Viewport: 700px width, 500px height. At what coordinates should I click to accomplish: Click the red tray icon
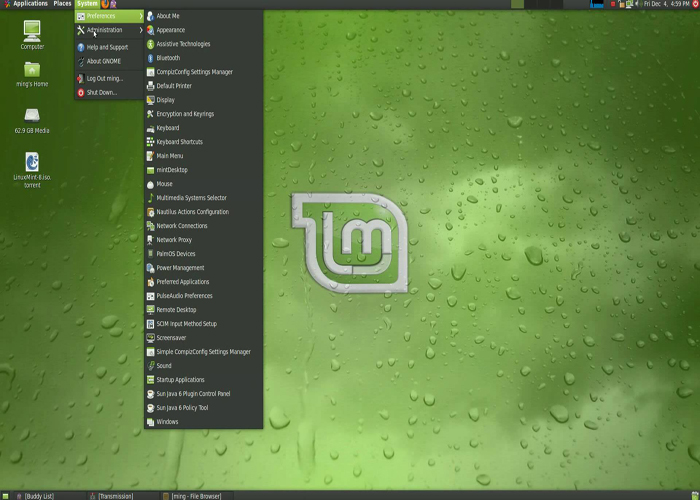click(613, 4)
